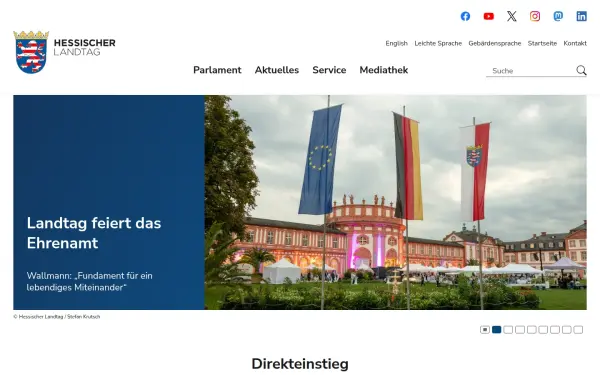Viewport: 600px width, 375px height.
Task: Open the Leichte Sprache version
Action: tap(438, 43)
